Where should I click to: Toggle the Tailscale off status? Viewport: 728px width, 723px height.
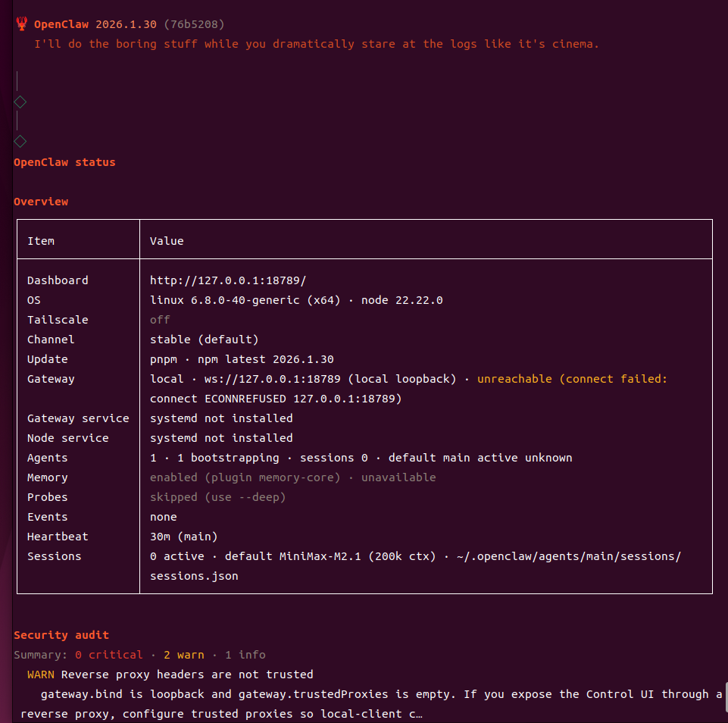click(x=160, y=319)
